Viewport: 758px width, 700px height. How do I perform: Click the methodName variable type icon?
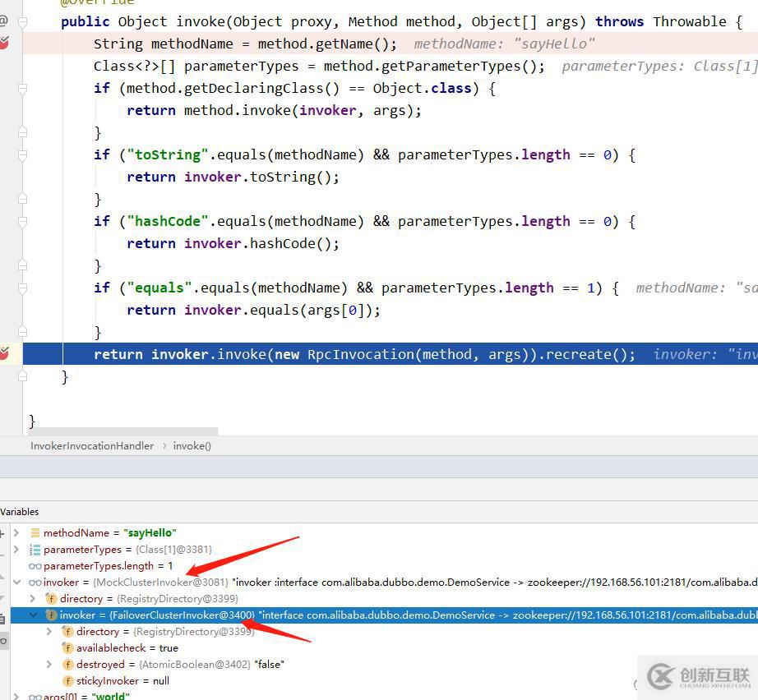(x=35, y=532)
